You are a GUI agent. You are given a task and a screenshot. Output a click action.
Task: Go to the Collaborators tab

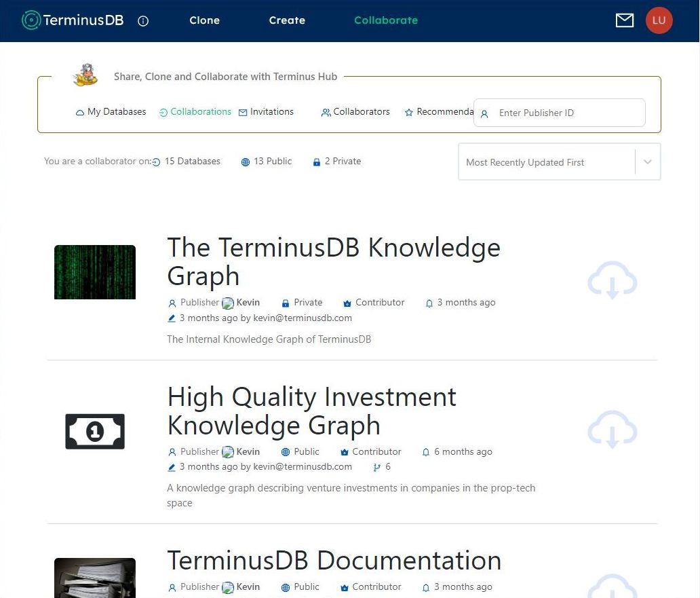pos(355,112)
